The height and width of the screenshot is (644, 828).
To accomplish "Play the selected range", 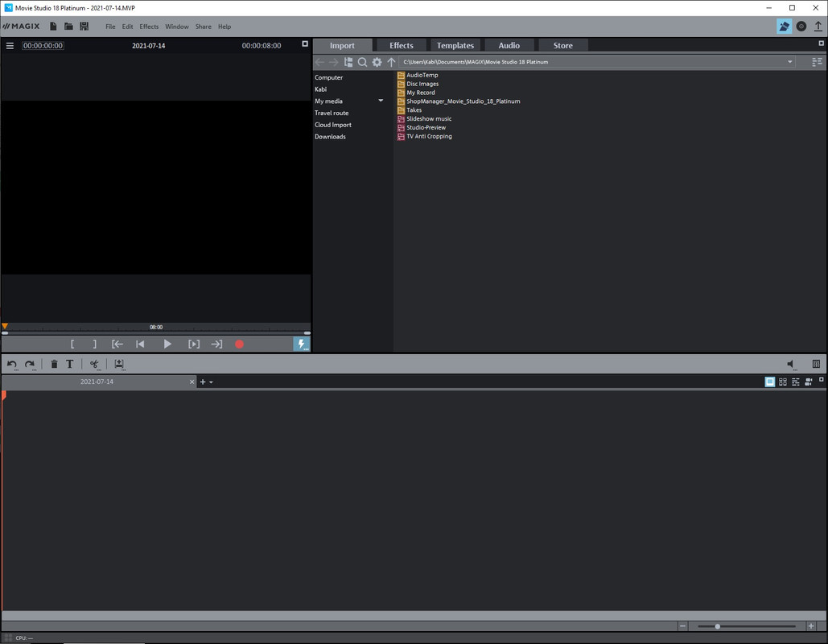I will click(x=194, y=344).
